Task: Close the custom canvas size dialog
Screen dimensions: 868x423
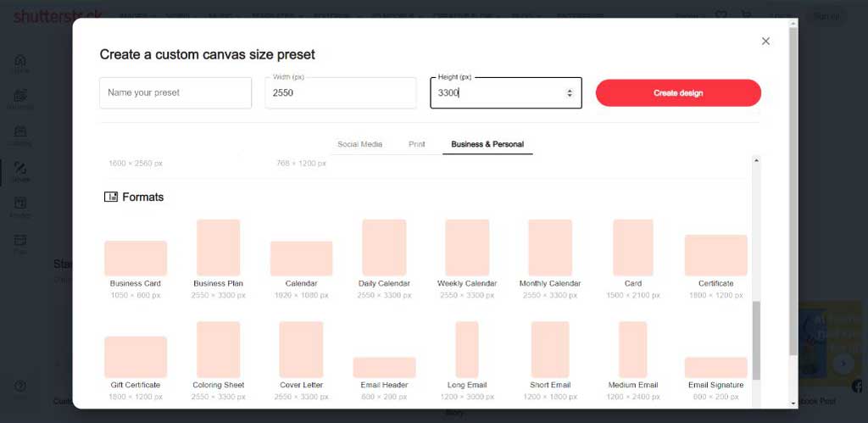Action: click(x=765, y=41)
